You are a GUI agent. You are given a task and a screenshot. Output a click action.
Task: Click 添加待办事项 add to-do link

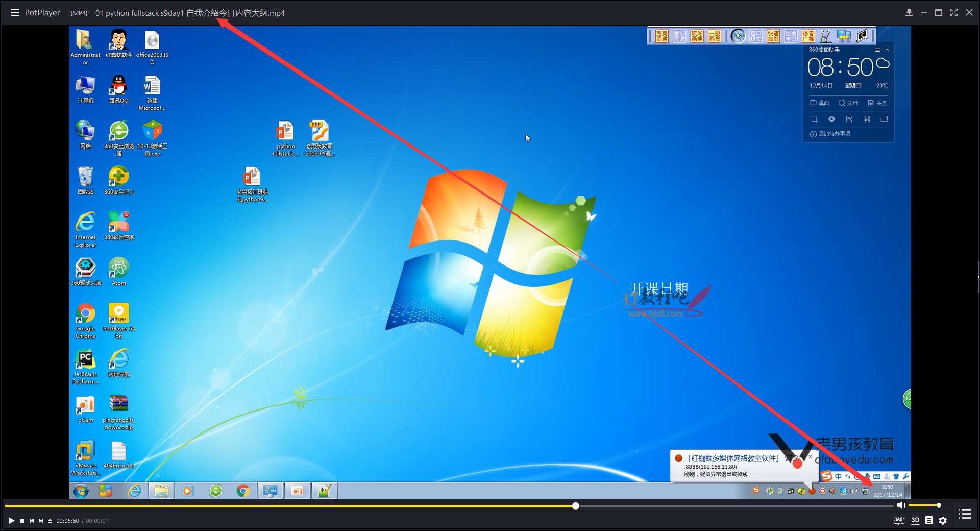(x=830, y=134)
